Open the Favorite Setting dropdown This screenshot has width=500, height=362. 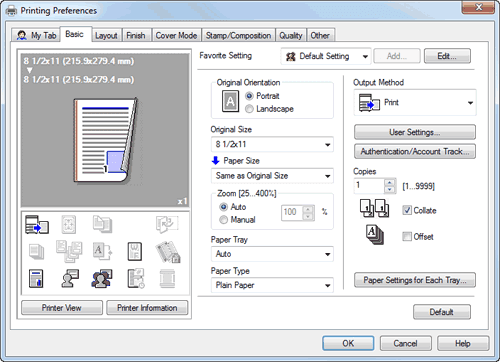click(325, 56)
